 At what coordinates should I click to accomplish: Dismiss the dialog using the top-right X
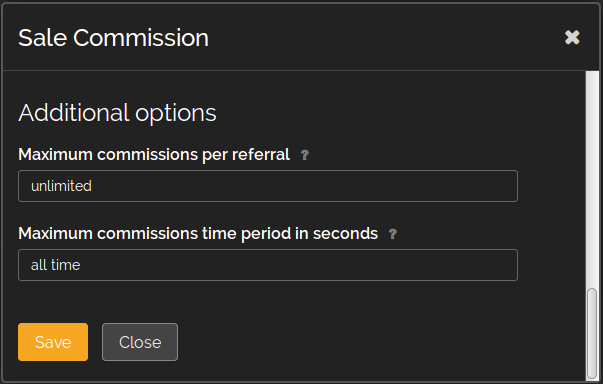tap(572, 37)
